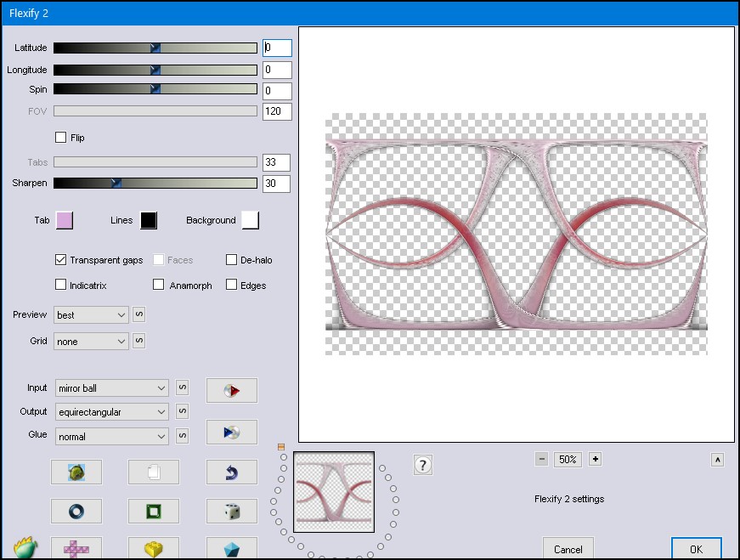Viewport: 740px width, 560px height.
Task: Click the small orange icon above the preset dots
Action: tap(281, 447)
